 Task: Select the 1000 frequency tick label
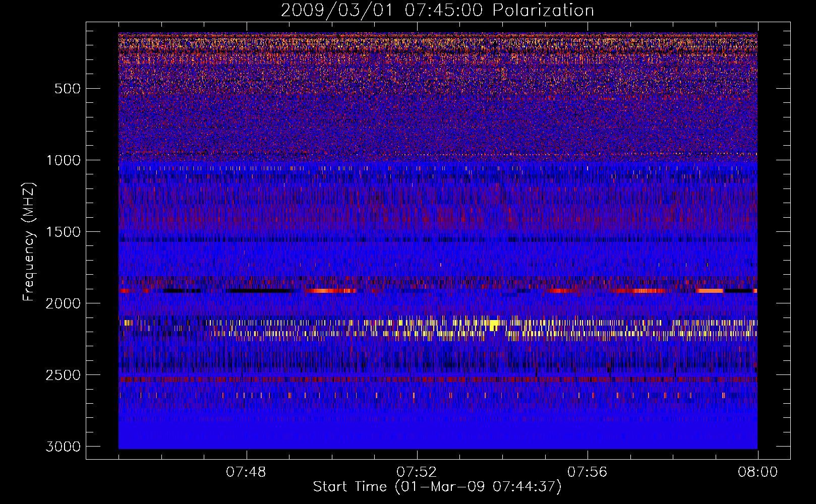pyautogui.click(x=63, y=160)
